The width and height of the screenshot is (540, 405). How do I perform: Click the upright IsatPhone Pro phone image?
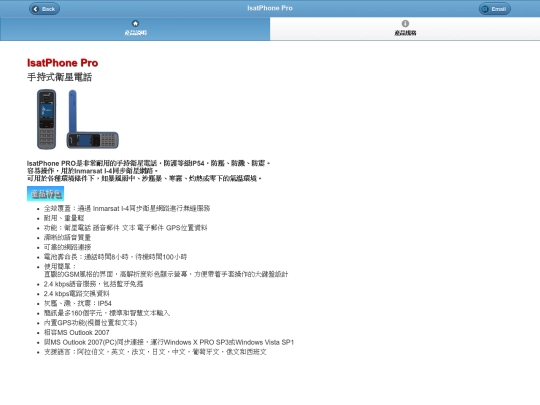46,119
